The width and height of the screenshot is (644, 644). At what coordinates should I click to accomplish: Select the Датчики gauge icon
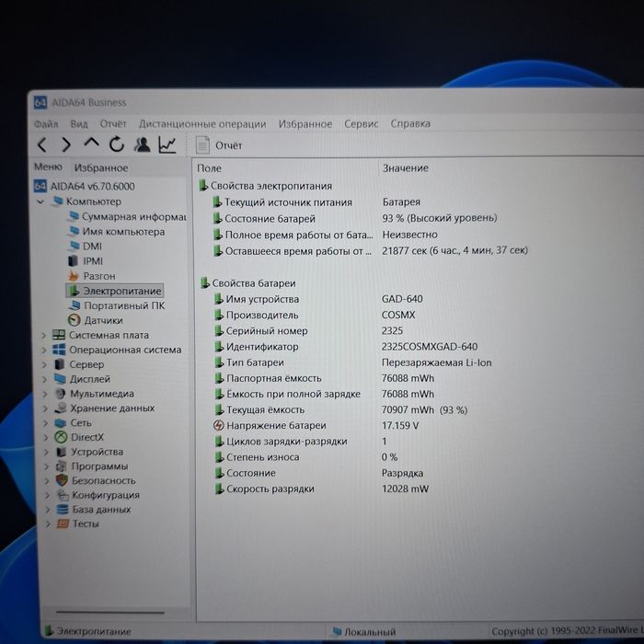(74, 319)
